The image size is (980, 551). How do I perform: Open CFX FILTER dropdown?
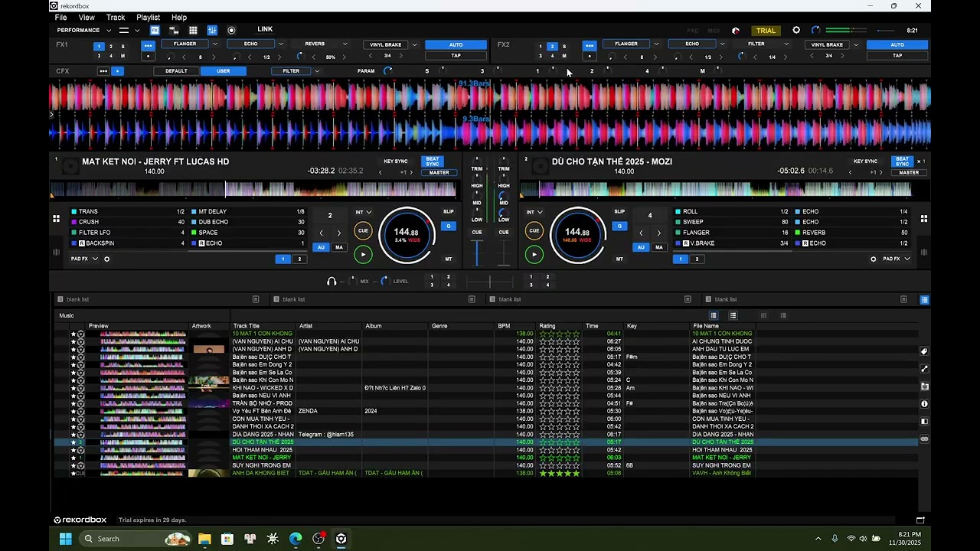pos(317,71)
